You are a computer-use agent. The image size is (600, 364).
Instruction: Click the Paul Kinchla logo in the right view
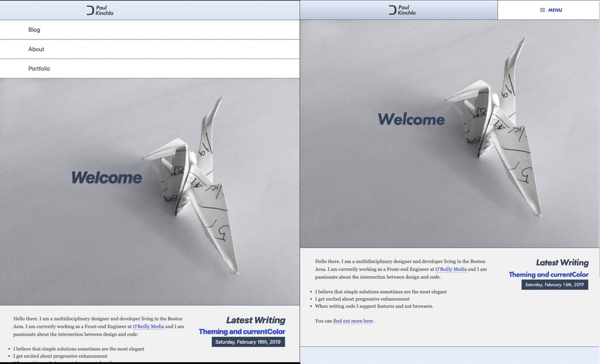pos(402,10)
